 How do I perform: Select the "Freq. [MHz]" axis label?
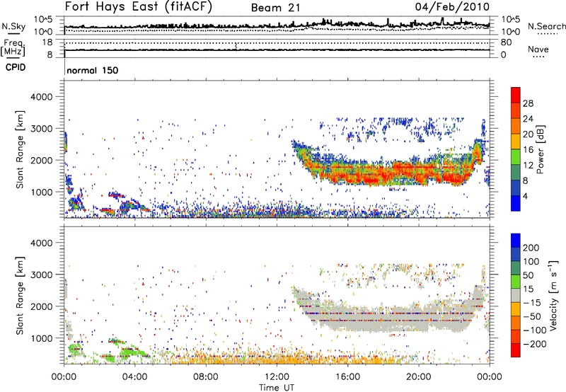[x=13, y=47]
